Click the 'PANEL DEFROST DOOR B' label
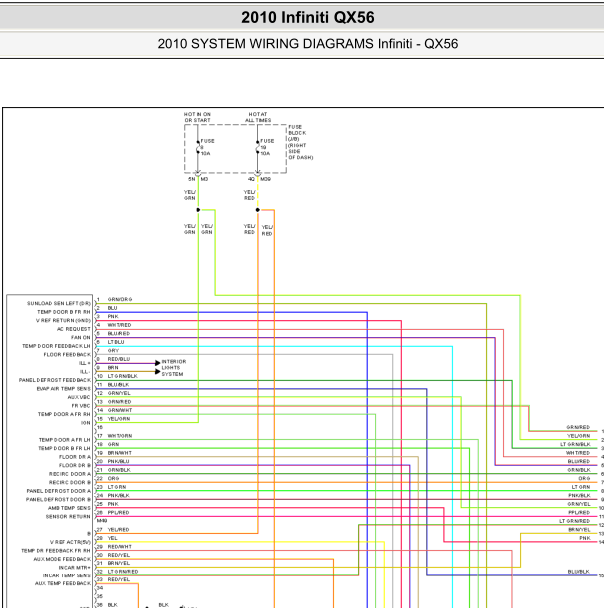The height and width of the screenshot is (608, 604). point(58,499)
